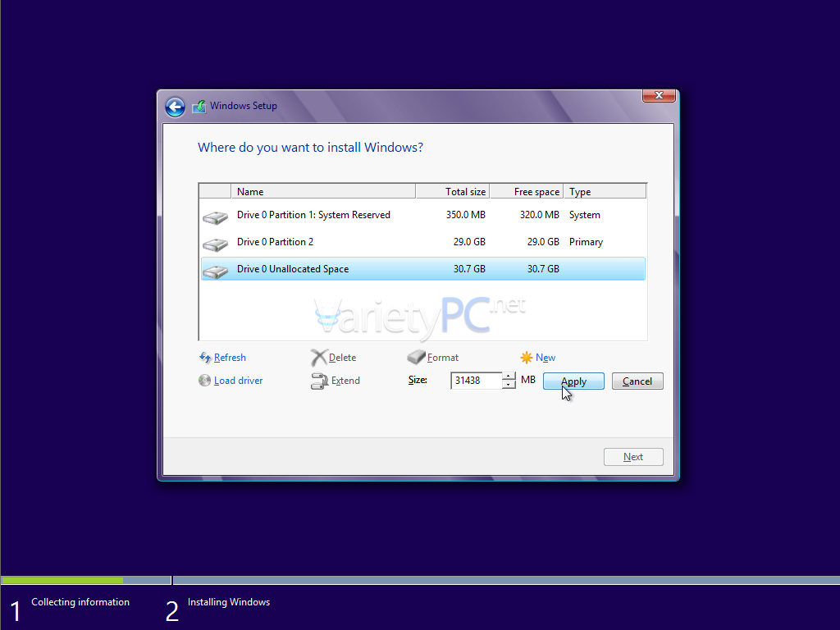
Task: Click the Delete partition option
Action: 342,358
